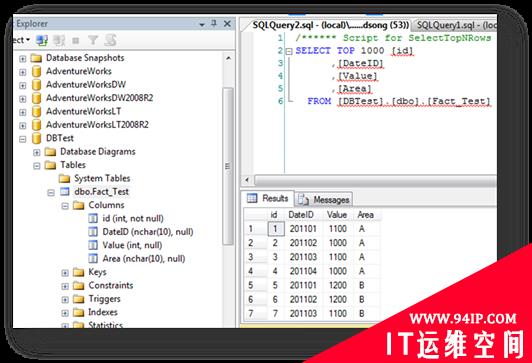Switch to the Messages tab
This screenshot has height=363, width=532.
coord(323,199)
